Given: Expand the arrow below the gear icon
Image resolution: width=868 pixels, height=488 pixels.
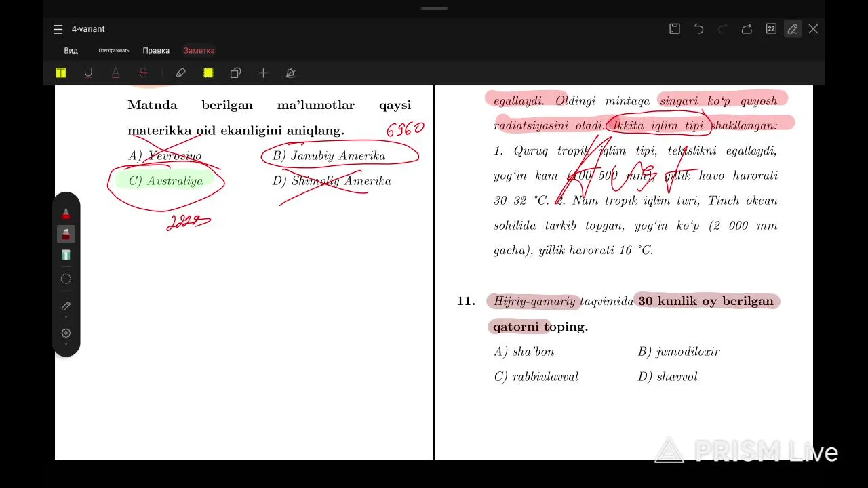Looking at the screenshot, I should (66, 344).
